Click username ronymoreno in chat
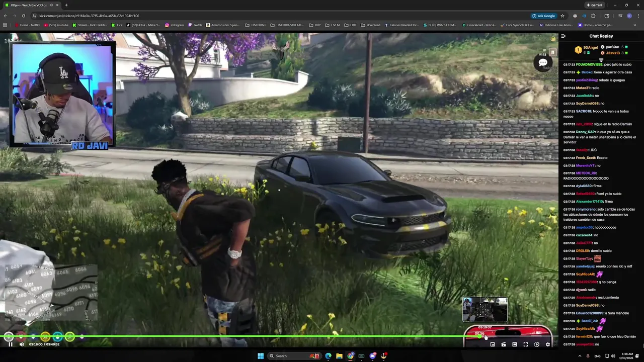Image resolution: width=644 pixels, height=362 pixels. pos(586,209)
